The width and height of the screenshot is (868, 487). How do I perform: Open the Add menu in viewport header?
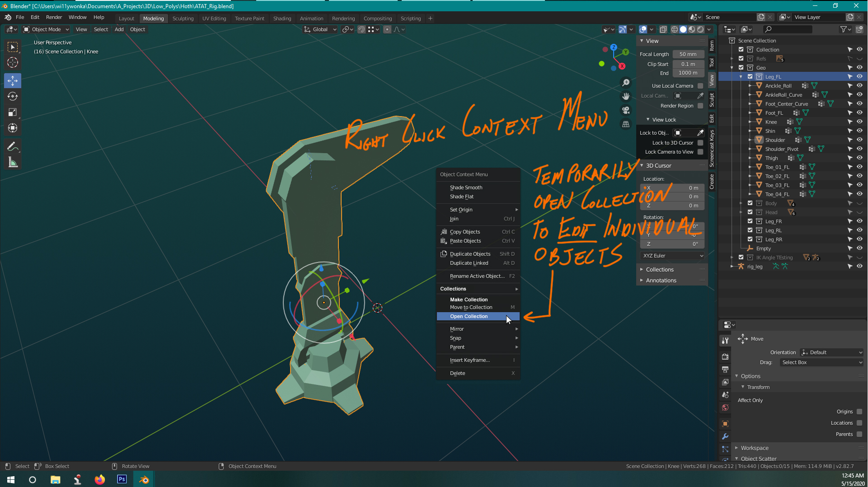tap(119, 29)
